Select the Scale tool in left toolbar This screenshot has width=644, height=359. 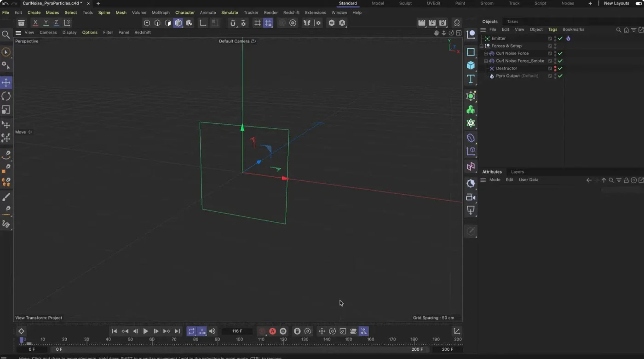click(x=6, y=110)
